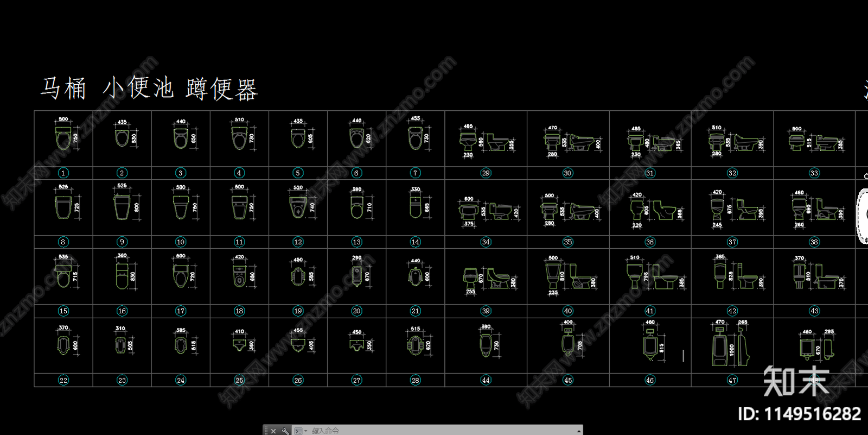Screen dimensions: 868x435
Task: Click the circled number 15 label
Action: point(63,311)
